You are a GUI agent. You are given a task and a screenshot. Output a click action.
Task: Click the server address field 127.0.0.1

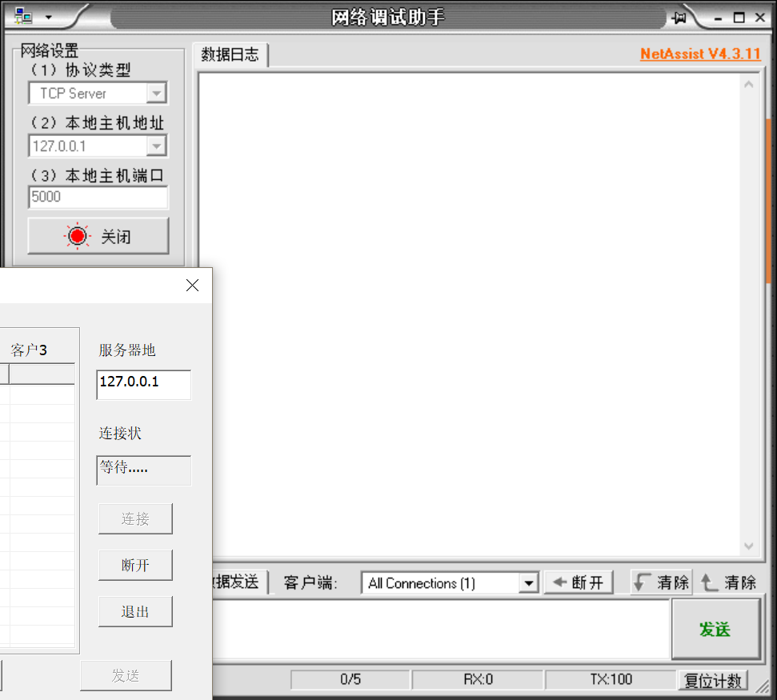pos(144,385)
